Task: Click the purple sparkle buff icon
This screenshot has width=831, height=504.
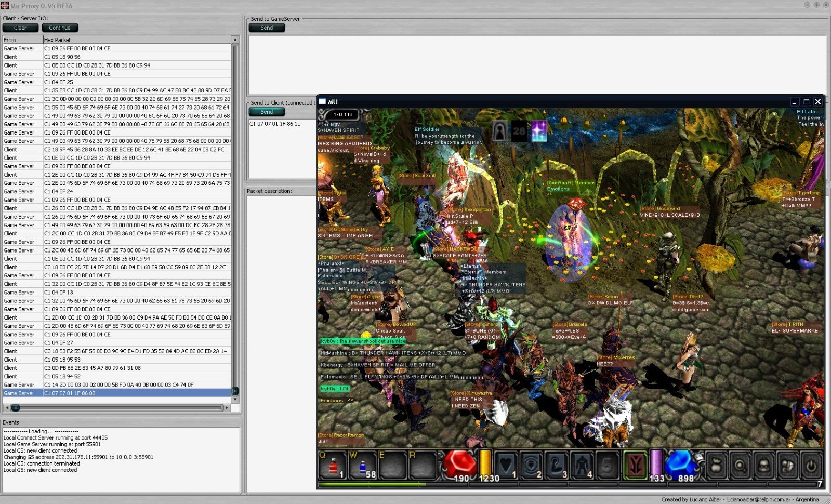Action: coord(539,131)
